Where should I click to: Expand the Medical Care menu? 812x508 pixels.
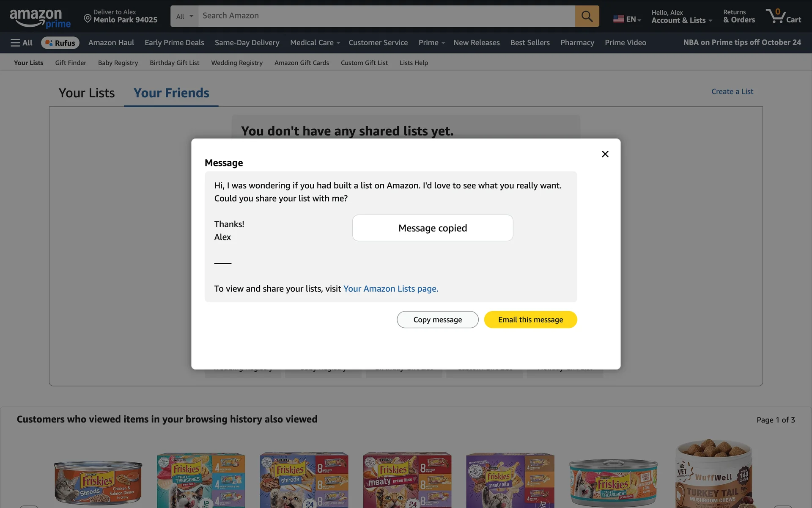[x=315, y=43]
